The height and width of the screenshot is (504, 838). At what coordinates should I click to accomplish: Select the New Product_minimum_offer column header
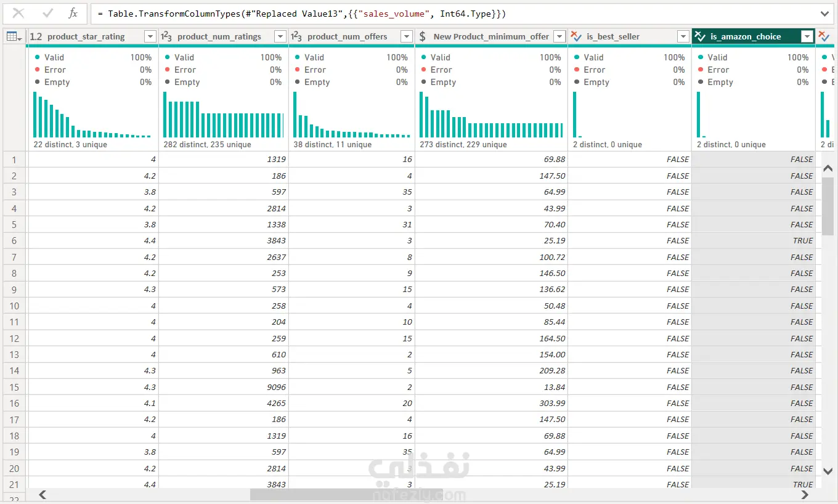491,37
